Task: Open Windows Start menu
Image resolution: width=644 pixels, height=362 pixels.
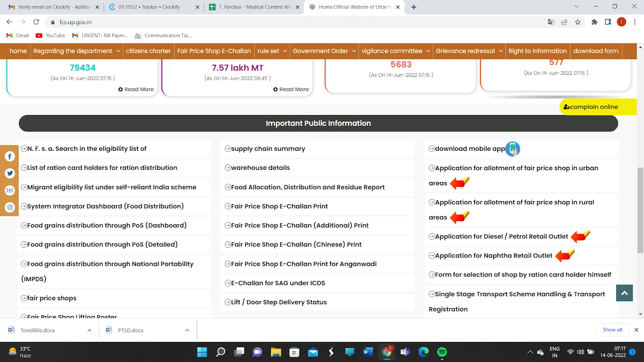Action: [x=202, y=352]
